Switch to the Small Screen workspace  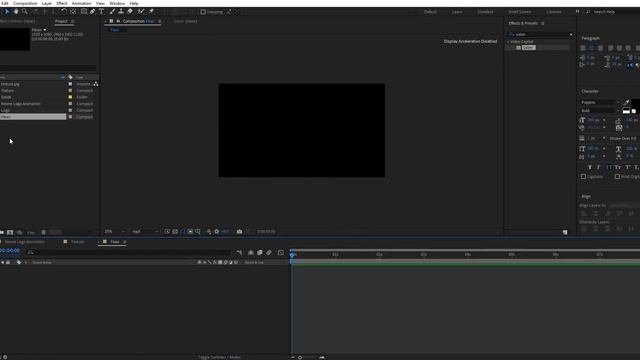[520, 12]
